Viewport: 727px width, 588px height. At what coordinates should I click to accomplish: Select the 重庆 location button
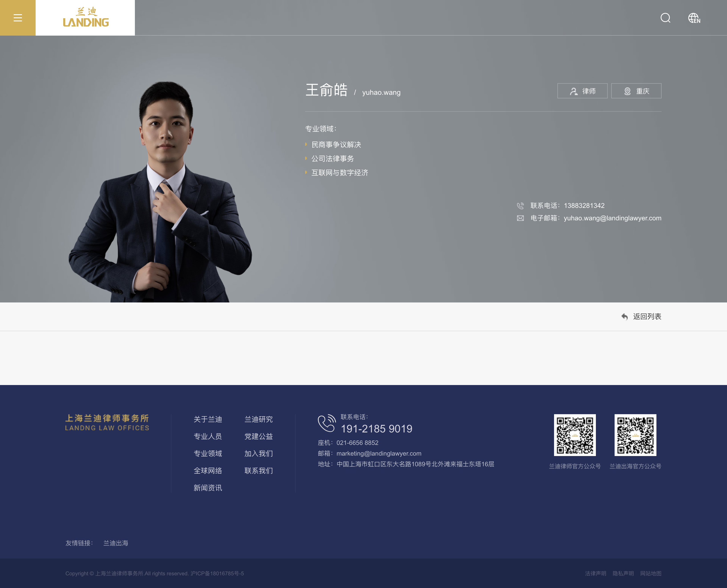(636, 91)
